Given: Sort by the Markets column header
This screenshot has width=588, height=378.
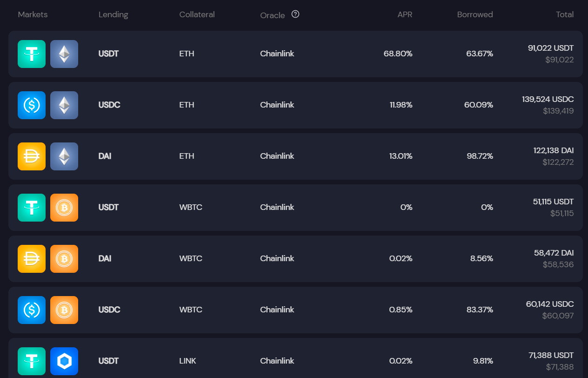Looking at the screenshot, I should [33, 14].
